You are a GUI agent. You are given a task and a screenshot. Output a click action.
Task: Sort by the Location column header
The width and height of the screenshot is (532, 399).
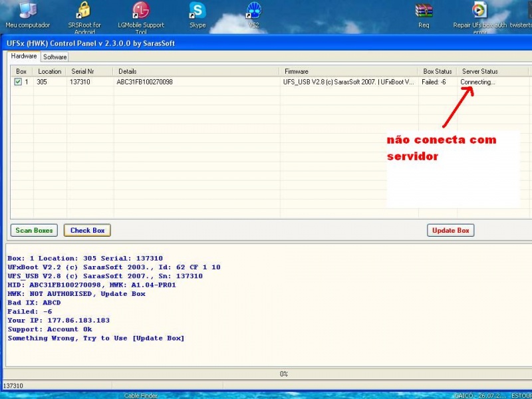pyautogui.click(x=49, y=71)
